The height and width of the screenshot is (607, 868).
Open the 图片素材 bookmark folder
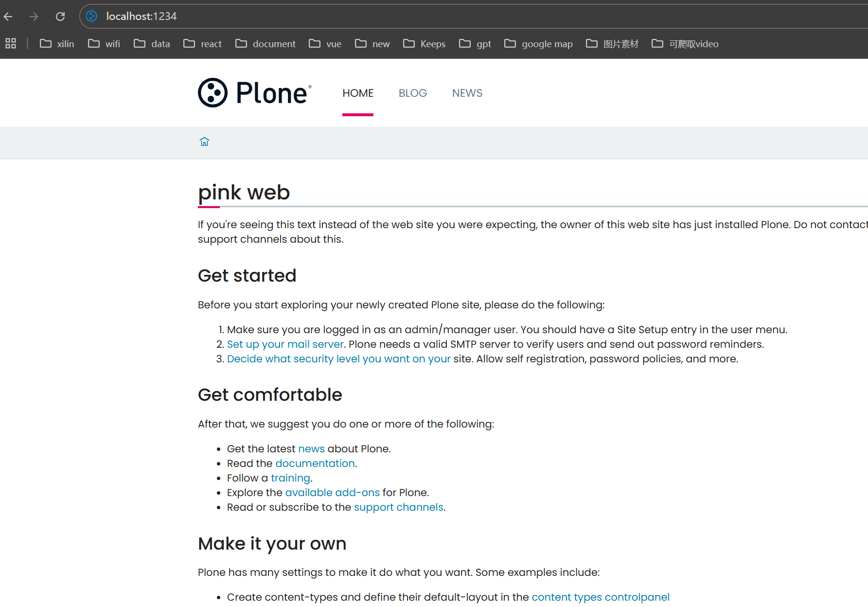[612, 44]
